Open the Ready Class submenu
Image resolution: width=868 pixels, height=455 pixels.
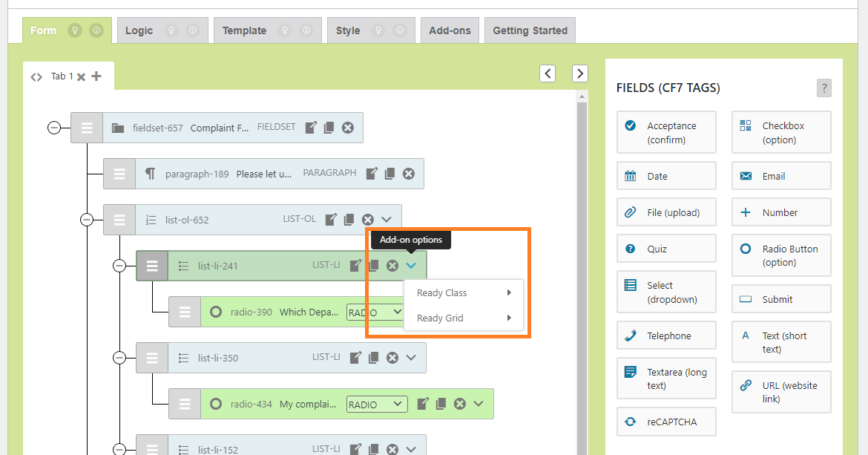tap(464, 293)
